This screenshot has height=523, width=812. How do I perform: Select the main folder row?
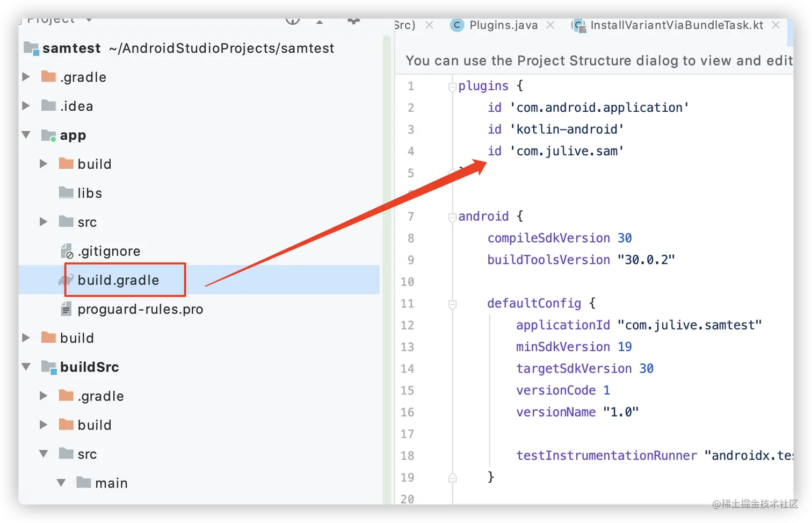pos(199,483)
